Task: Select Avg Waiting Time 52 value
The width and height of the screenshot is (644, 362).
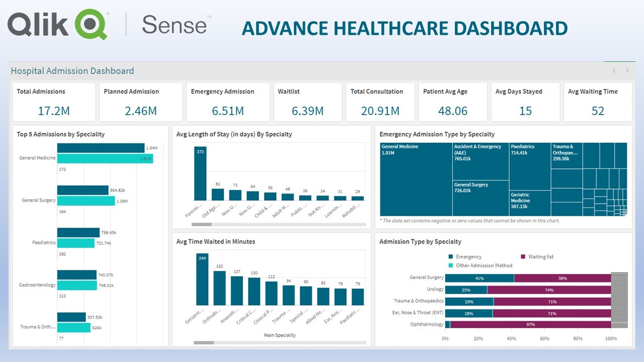Action: click(598, 111)
